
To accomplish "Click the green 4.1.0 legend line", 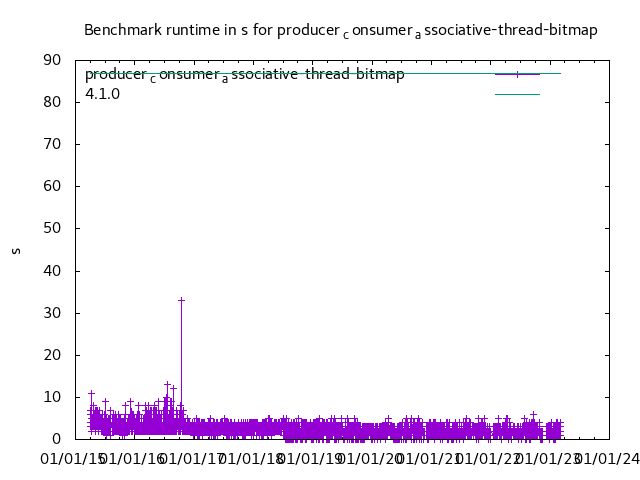I will (517, 94).
